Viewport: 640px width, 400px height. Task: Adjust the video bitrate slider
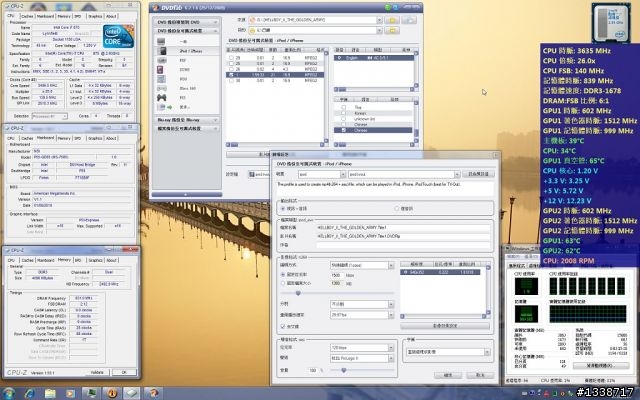pyautogui.click(x=298, y=293)
